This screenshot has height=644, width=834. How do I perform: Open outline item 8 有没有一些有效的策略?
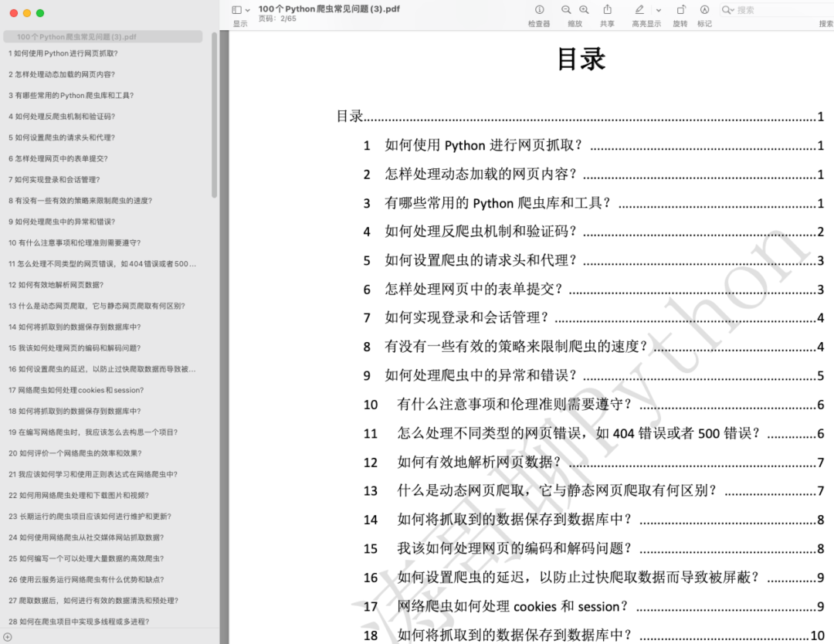tap(80, 201)
